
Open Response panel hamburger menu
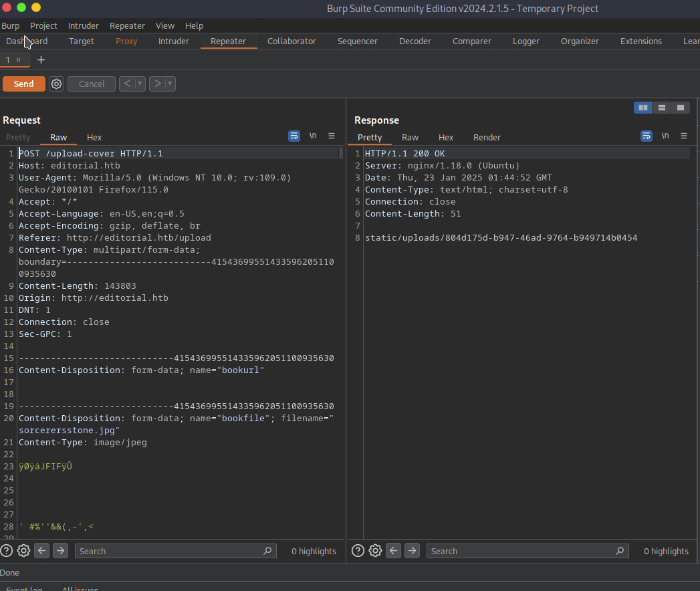click(x=684, y=136)
